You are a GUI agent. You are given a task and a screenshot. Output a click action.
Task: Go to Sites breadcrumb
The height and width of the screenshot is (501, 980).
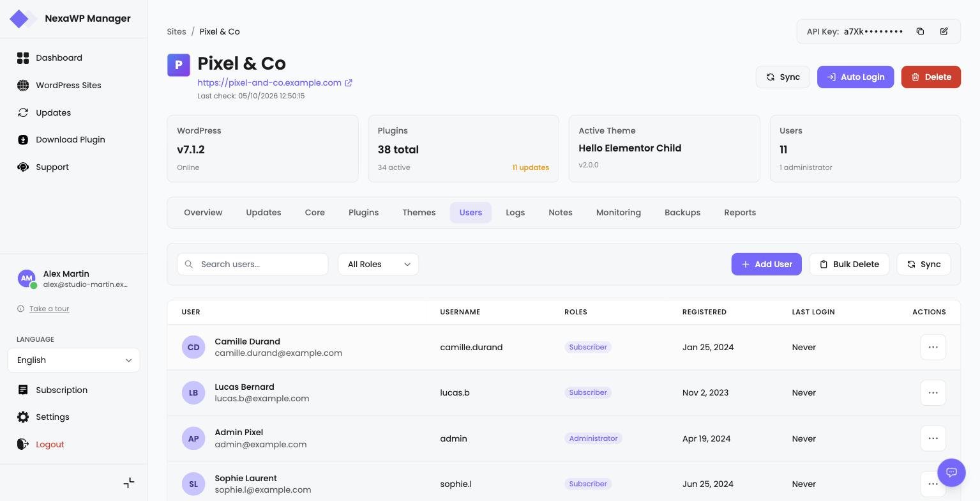176,32
